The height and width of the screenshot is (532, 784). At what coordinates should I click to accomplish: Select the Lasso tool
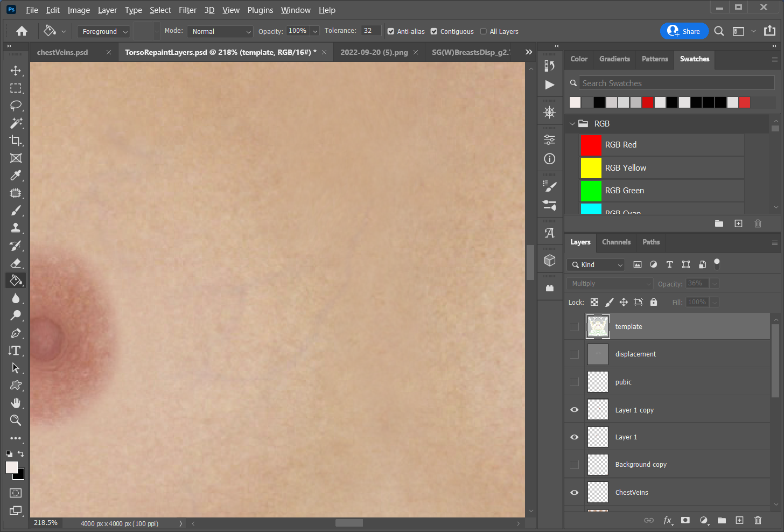[16, 106]
